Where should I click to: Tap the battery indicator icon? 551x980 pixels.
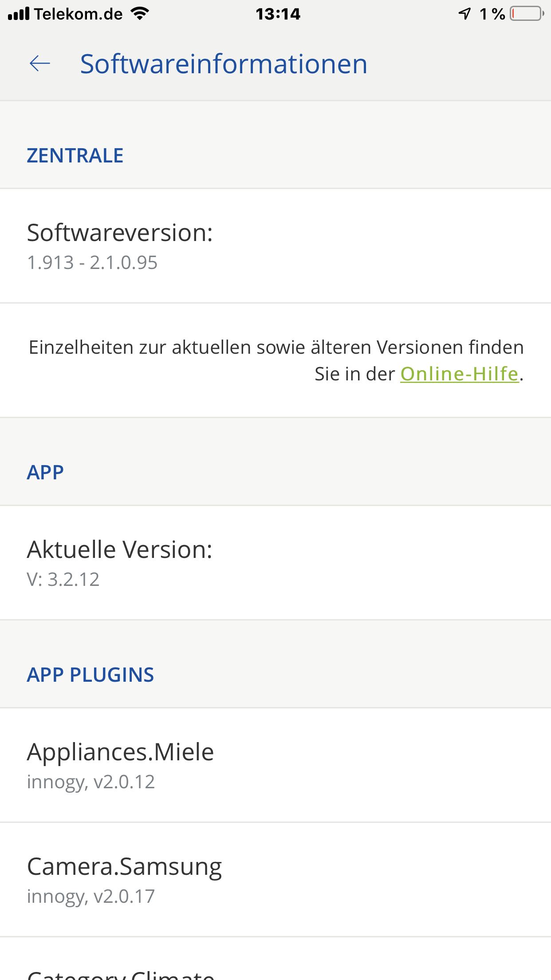[527, 14]
